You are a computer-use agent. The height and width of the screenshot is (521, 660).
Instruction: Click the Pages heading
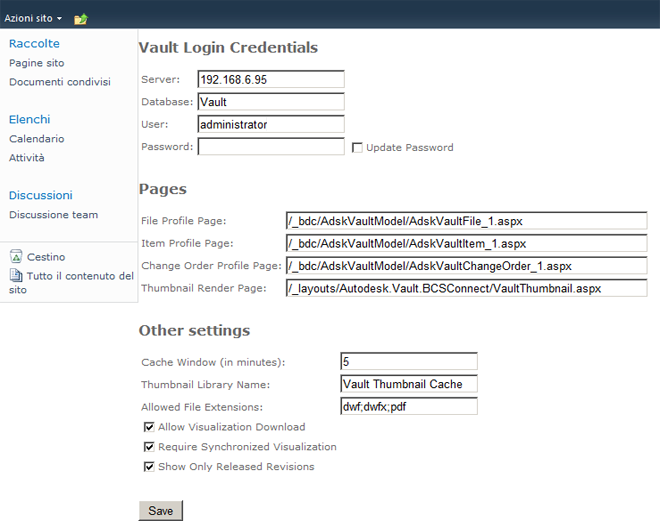(162, 189)
